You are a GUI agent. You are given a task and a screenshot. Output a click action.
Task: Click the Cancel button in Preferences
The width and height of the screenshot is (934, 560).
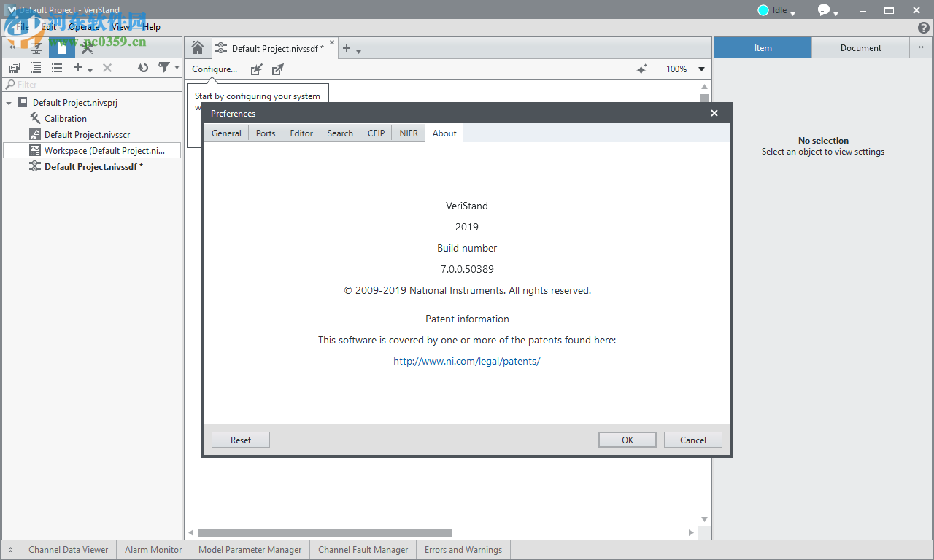coord(693,440)
